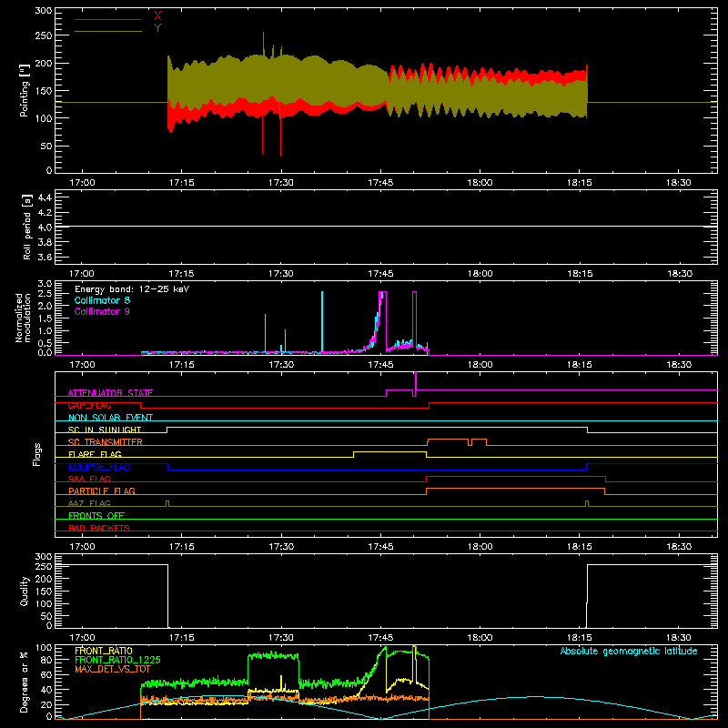The height and width of the screenshot is (728, 728).
Task: Select the PARTICLE_FLAG label
Action: (102, 491)
